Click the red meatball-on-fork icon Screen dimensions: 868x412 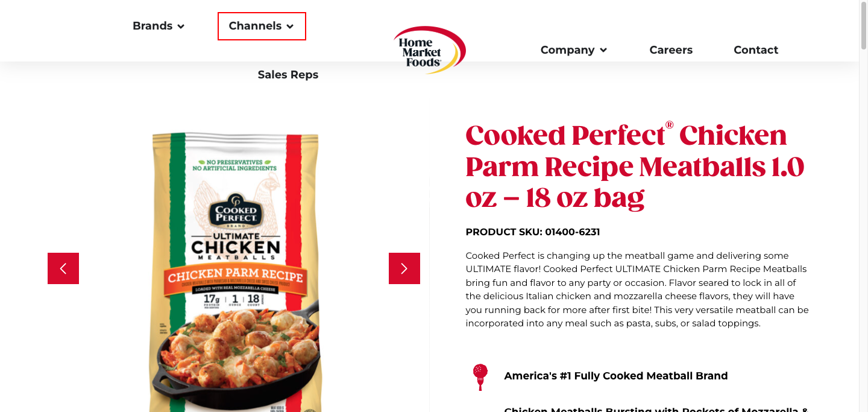[x=480, y=376]
